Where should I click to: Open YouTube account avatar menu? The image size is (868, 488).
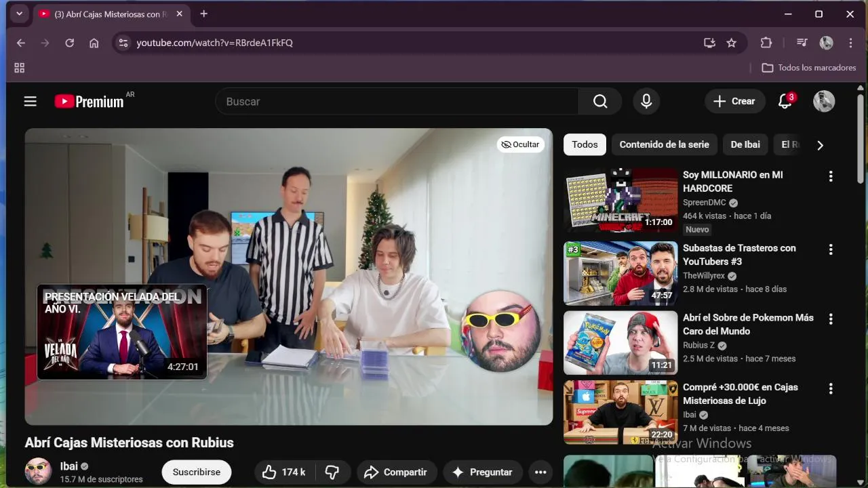point(824,102)
